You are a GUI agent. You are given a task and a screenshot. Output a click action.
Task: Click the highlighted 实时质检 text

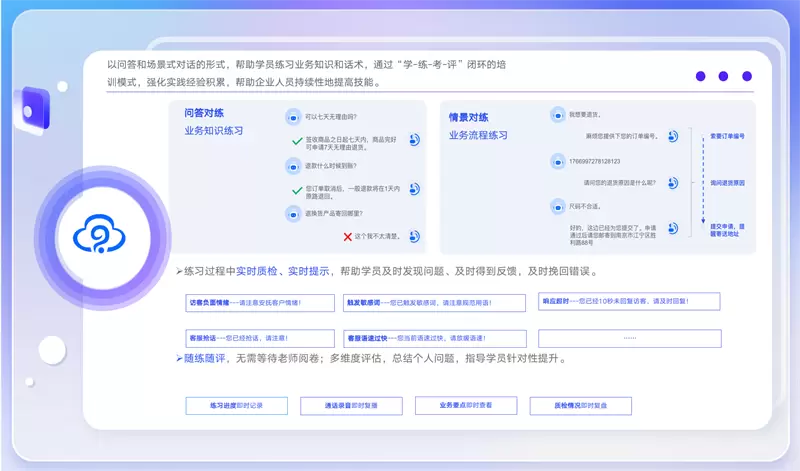coord(257,271)
